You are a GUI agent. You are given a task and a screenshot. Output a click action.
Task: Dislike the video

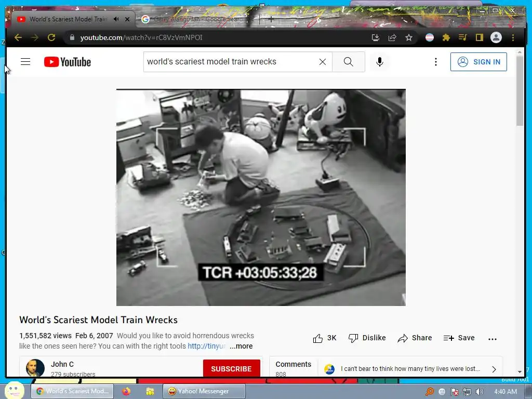point(367,338)
